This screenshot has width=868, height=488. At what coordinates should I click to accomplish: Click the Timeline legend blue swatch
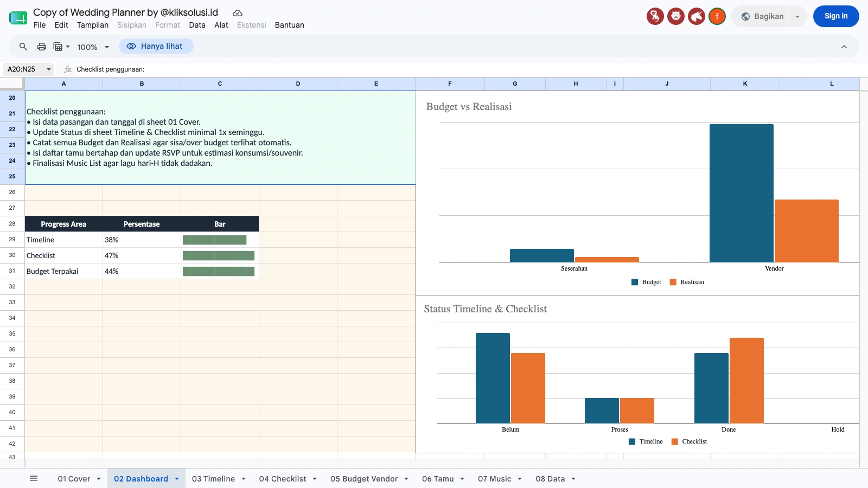(x=632, y=441)
